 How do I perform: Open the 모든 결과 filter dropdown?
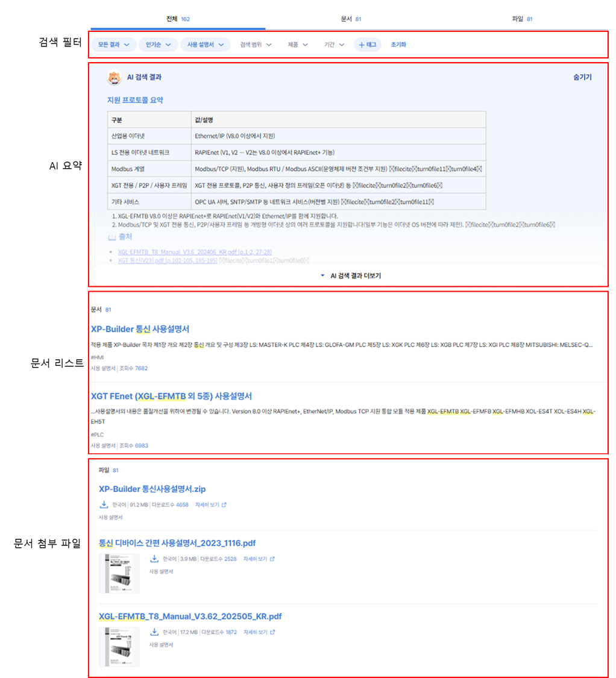click(114, 45)
